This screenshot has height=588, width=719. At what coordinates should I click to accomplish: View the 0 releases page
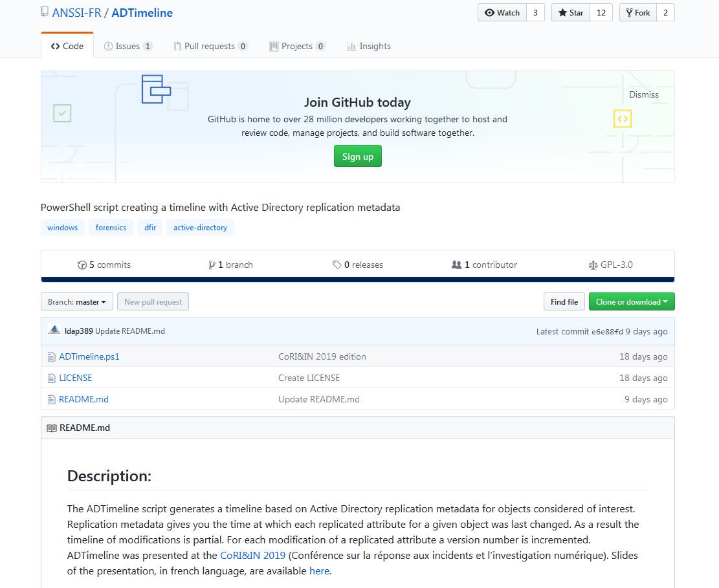point(358,265)
